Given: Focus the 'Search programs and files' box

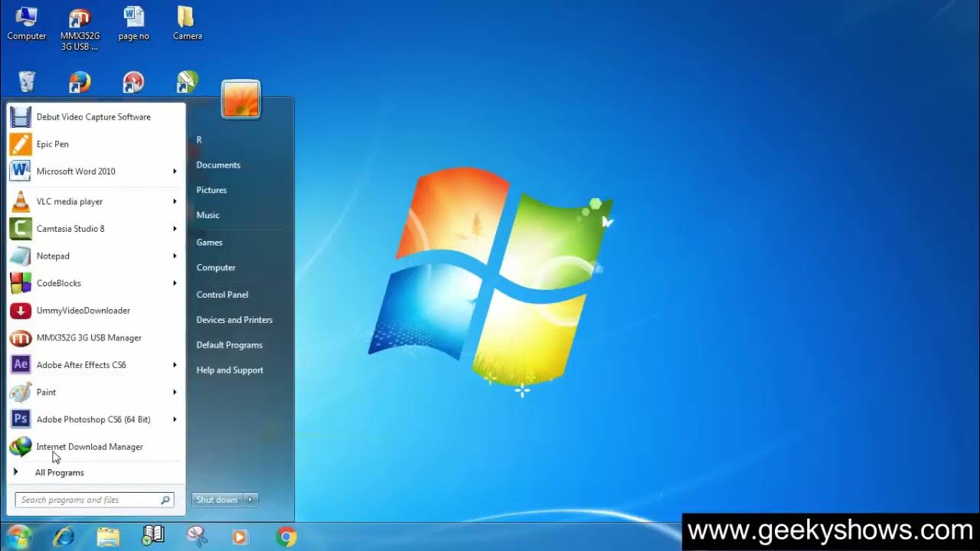Looking at the screenshot, I should point(95,500).
